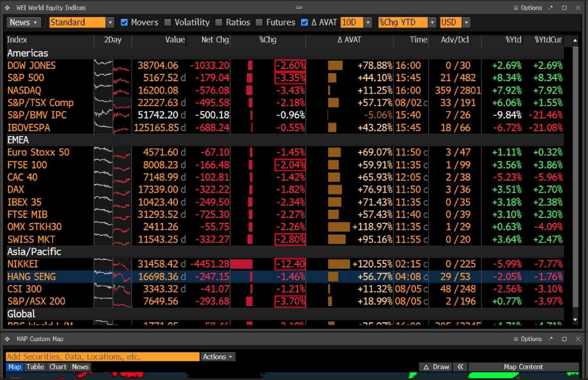Switch to the Map tab

tap(15, 367)
